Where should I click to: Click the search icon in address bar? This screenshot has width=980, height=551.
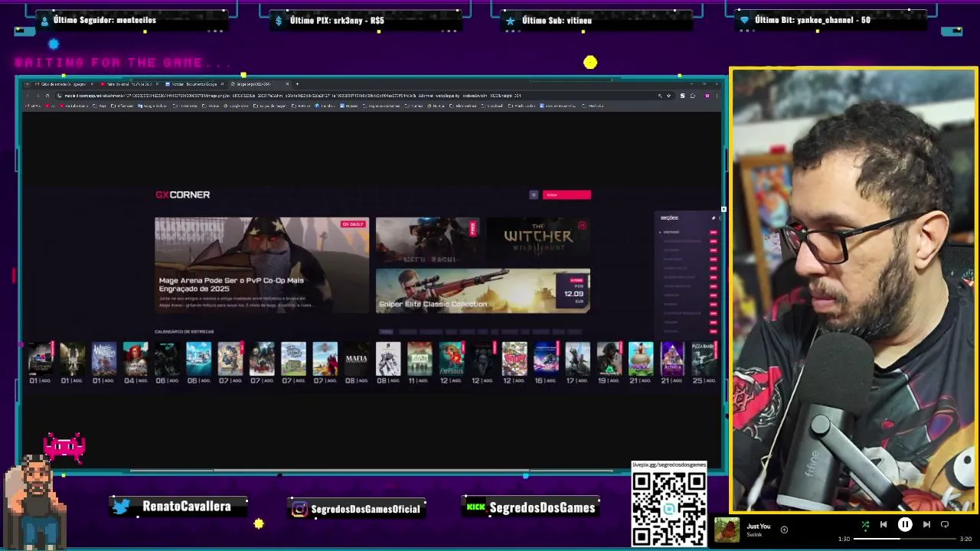click(x=659, y=96)
